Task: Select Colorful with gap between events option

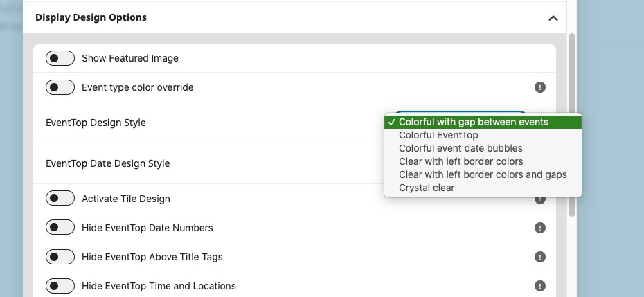Action: tap(483, 122)
